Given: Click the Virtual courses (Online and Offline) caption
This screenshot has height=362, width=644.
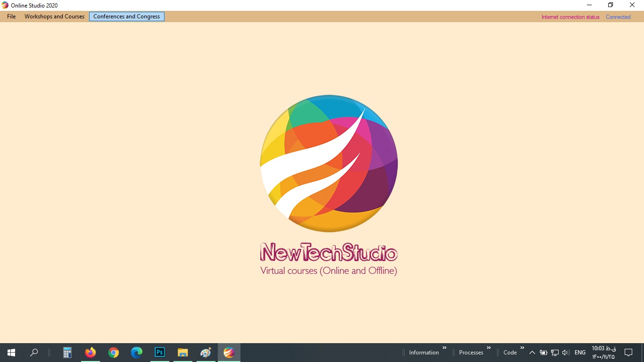Looking at the screenshot, I should (x=329, y=271).
